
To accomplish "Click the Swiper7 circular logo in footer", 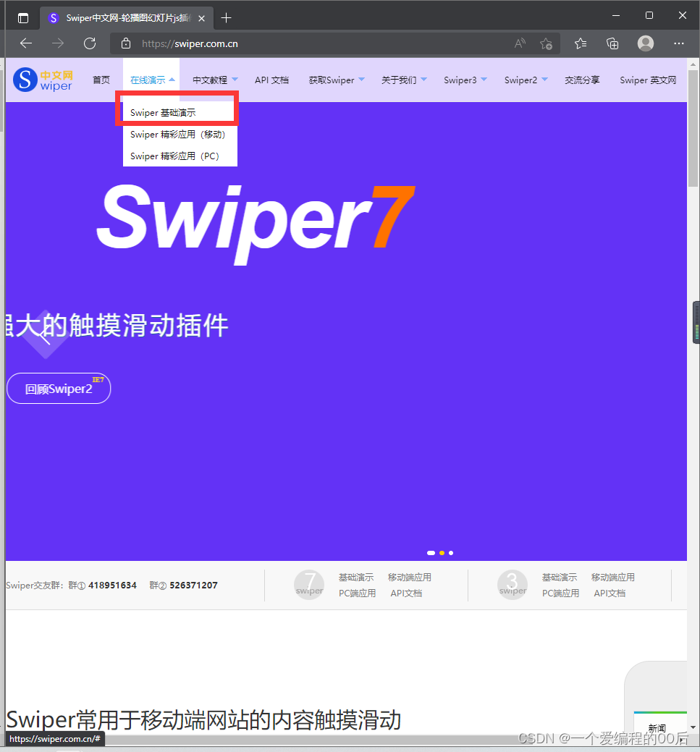I will (309, 585).
